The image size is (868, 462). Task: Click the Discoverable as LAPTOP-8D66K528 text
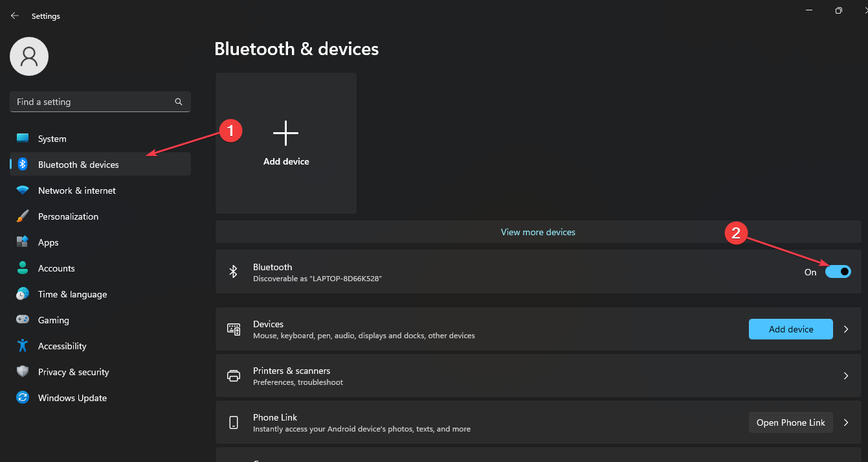(x=317, y=279)
